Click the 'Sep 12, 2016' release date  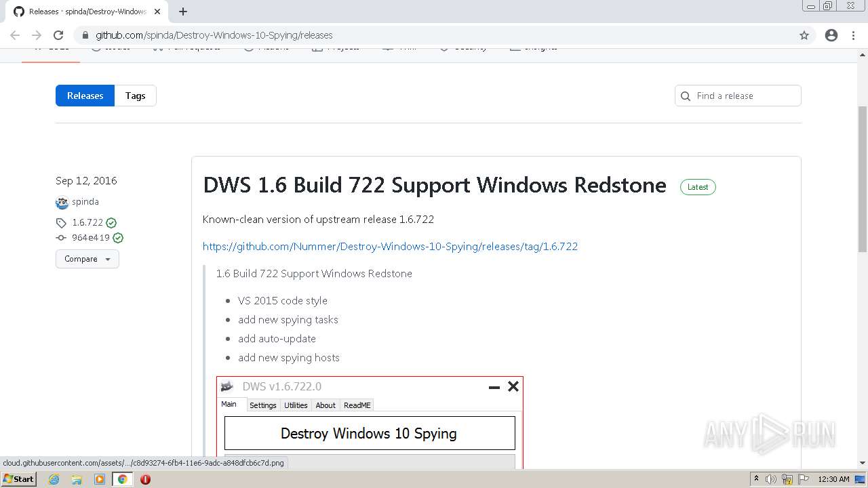click(x=86, y=181)
